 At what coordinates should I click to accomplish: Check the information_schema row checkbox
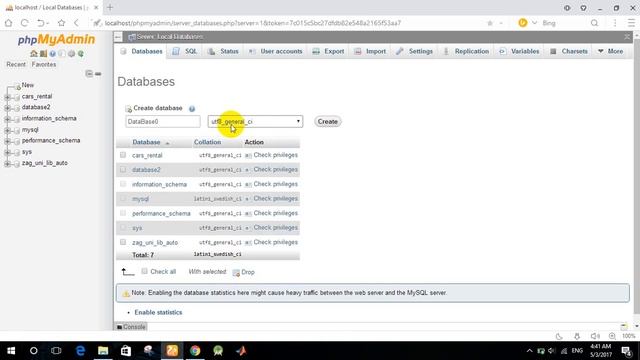point(123,184)
